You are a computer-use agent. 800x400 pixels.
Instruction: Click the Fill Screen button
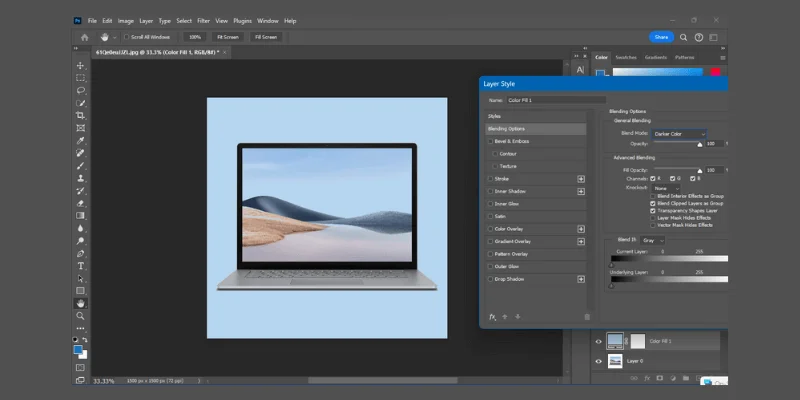click(x=266, y=37)
